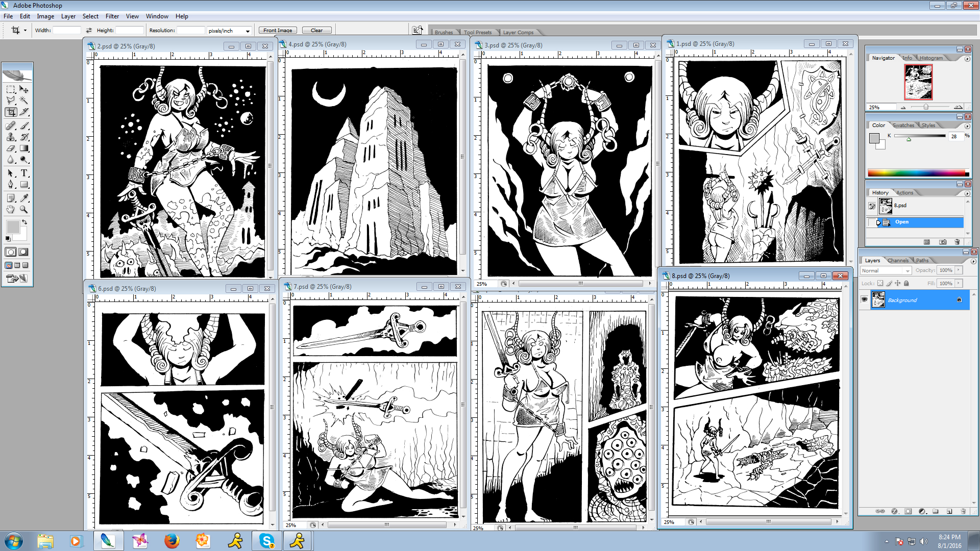Set history brush source for 8.psd snapshot
This screenshot has height=551, width=980.
pos(872,206)
